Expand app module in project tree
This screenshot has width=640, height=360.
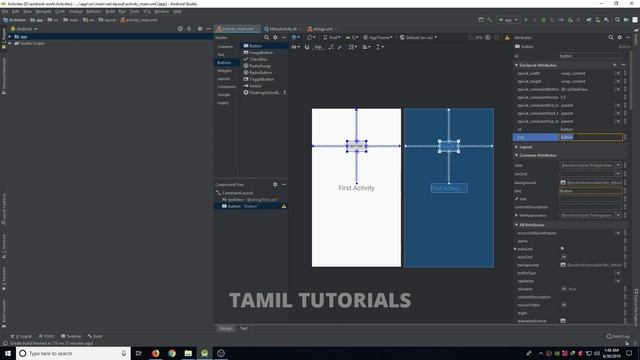click(10, 37)
